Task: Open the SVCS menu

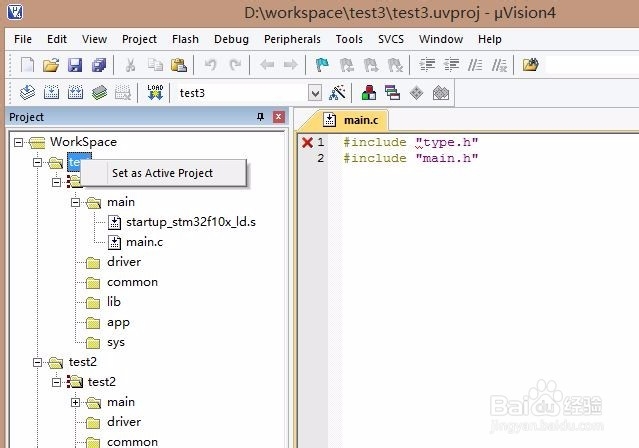Action: 391,39
